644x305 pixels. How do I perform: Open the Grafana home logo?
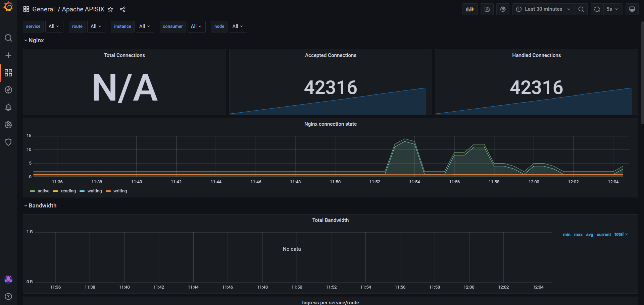pyautogui.click(x=8, y=7)
